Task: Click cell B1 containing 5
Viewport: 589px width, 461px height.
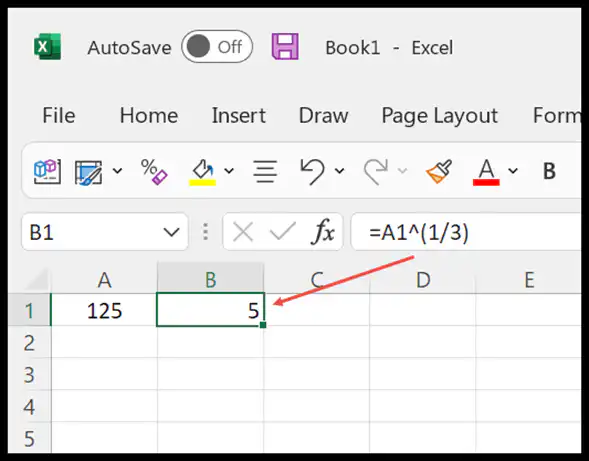Action: tap(210, 310)
